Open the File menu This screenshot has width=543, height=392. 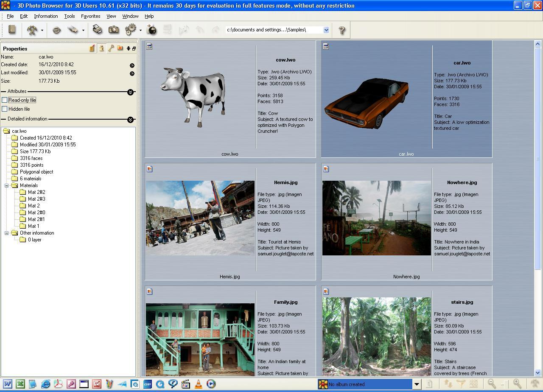10,16
